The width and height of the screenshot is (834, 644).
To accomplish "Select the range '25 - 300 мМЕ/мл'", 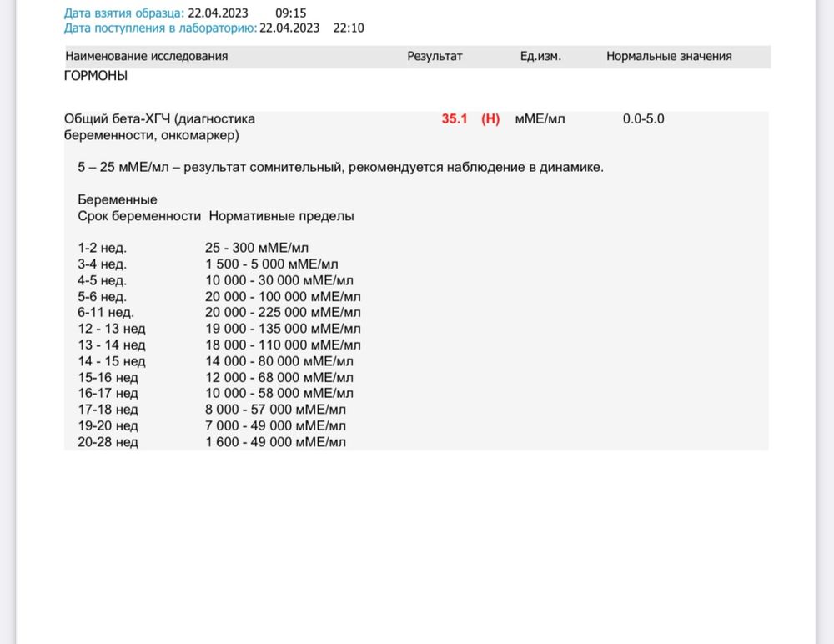I will pos(257,248).
